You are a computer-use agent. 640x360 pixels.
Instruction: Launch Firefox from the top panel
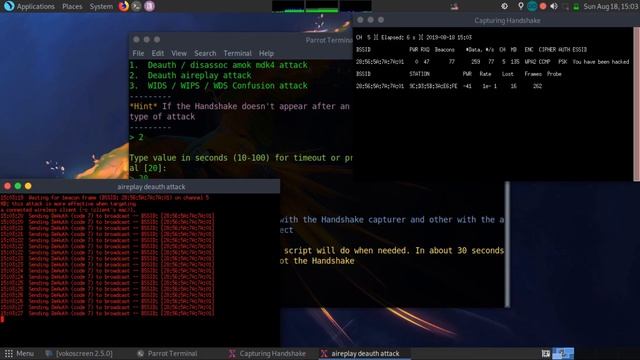coord(123,6)
